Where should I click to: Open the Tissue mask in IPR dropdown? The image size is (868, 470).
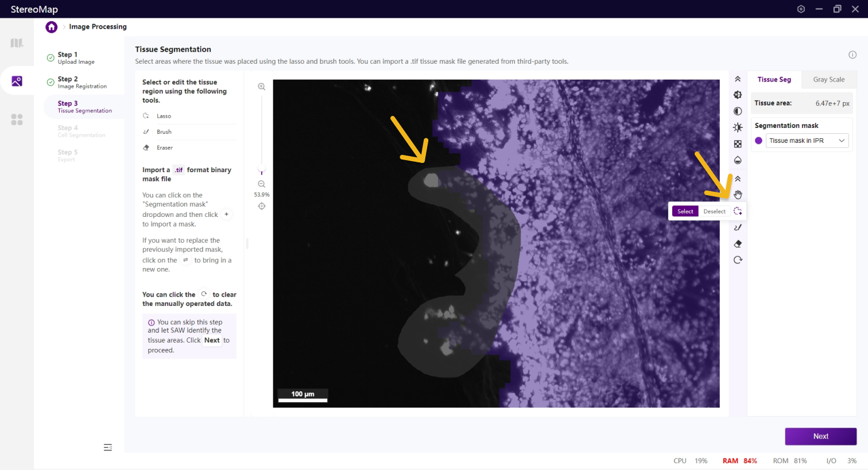pyautogui.click(x=807, y=141)
